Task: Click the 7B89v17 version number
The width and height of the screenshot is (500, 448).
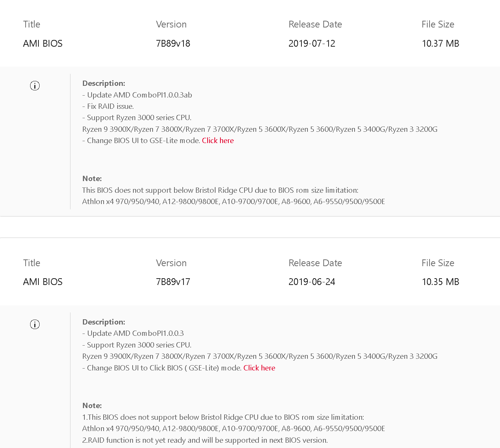Action: 173,282
